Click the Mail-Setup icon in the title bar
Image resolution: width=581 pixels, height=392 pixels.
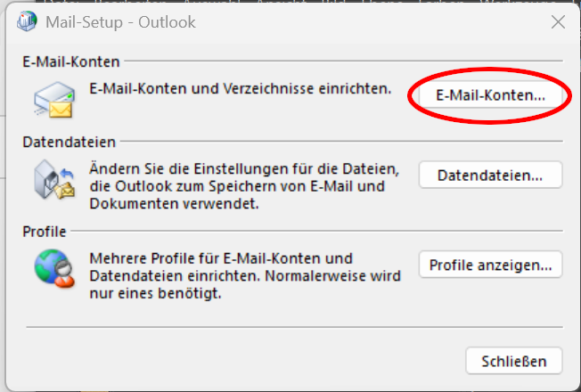click(x=29, y=22)
